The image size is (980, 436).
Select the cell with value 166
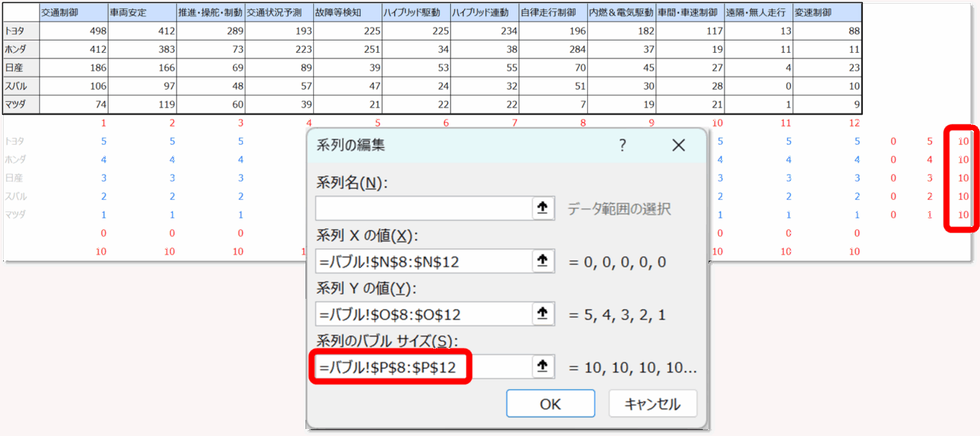pos(142,67)
